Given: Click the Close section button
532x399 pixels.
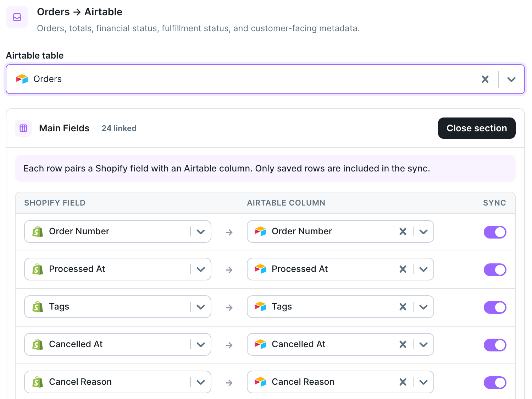Looking at the screenshot, I should (477, 128).
